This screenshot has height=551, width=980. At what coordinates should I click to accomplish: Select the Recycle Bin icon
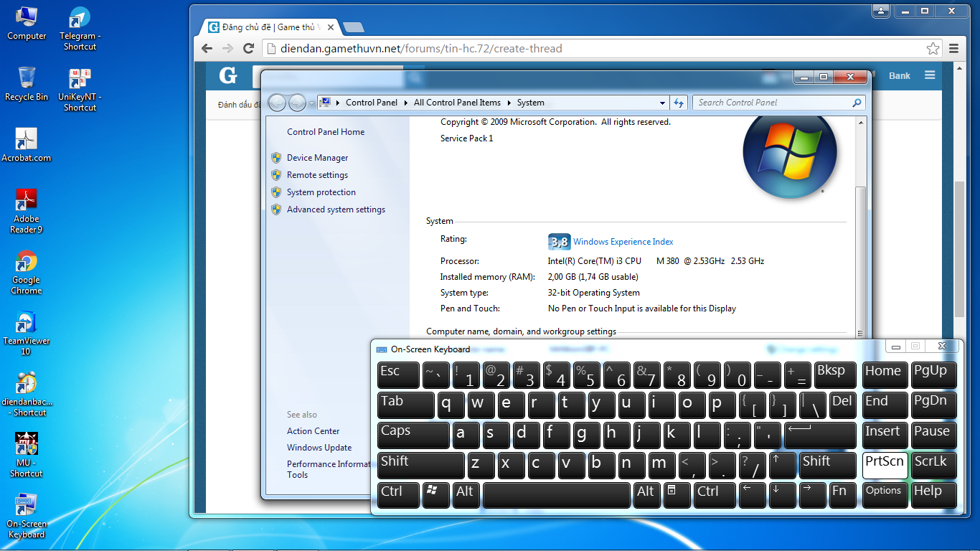(27, 84)
